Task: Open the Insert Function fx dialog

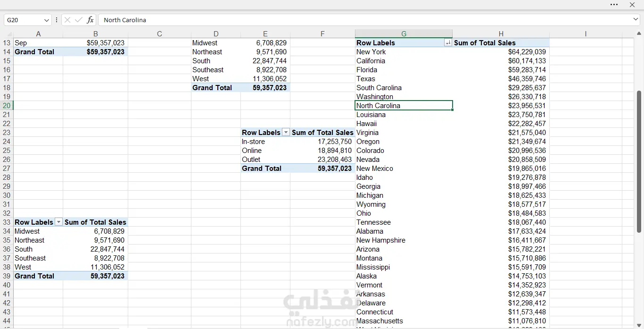Action: tap(90, 20)
